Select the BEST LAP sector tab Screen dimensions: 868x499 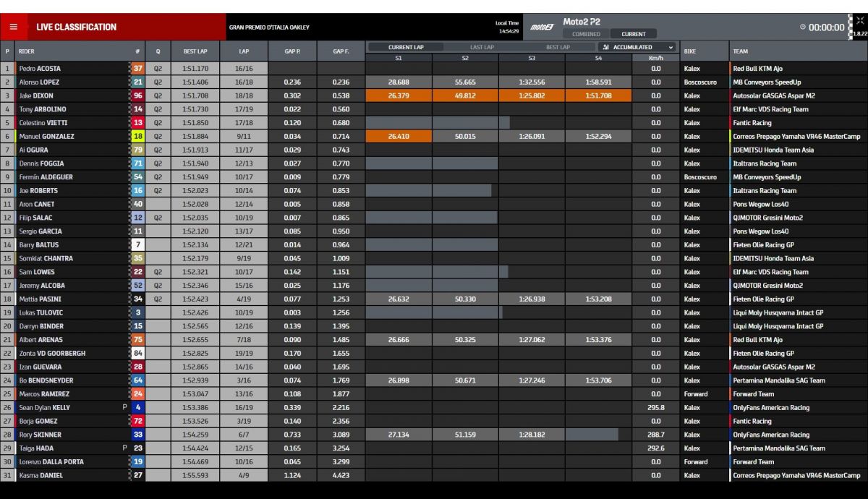point(558,47)
